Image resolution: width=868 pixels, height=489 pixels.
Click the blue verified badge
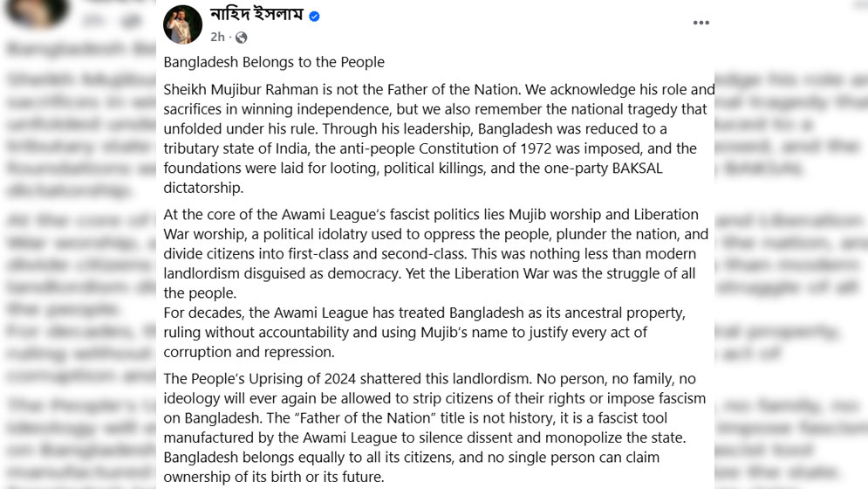click(x=314, y=16)
